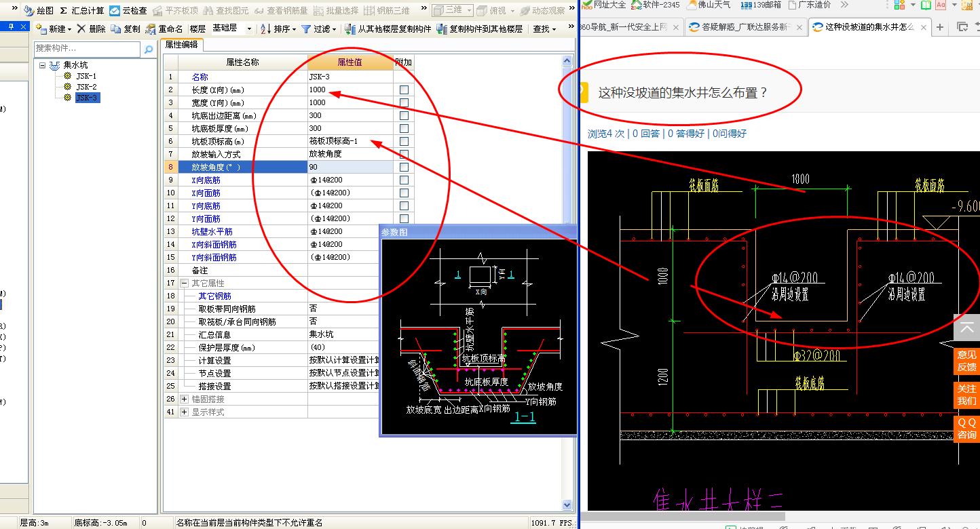The height and width of the screenshot is (529, 980).
Task: Select JSK-1 in component tree
Action: pos(86,76)
